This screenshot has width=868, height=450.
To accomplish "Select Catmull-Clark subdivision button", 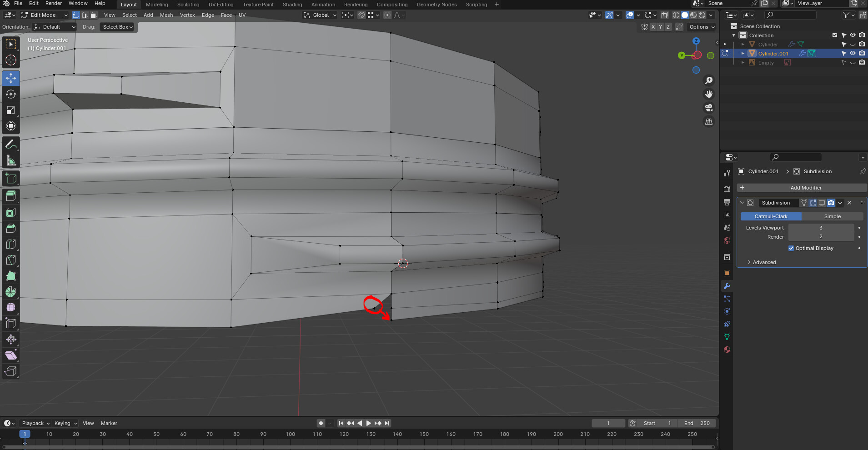I will [771, 216].
